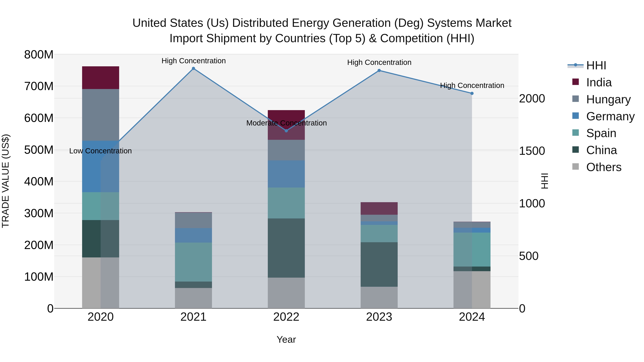Click the Hungary legend color swatch
Screen dimensions: 644x362
[x=575, y=99]
